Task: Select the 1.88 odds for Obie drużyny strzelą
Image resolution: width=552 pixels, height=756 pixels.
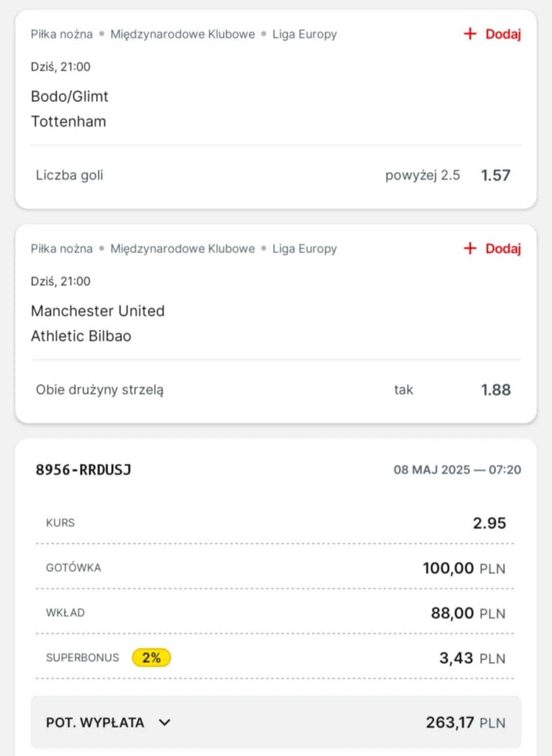Action: click(495, 390)
